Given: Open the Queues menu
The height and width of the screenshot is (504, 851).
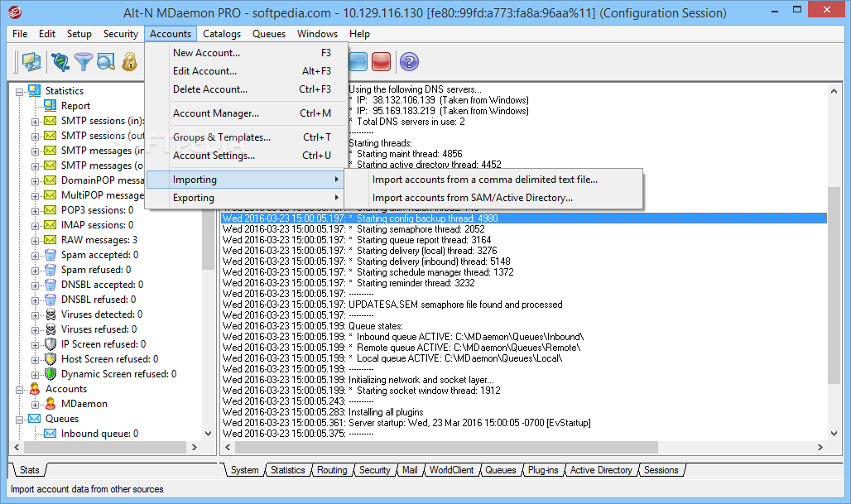Looking at the screenshot, I should coord(269,34).
